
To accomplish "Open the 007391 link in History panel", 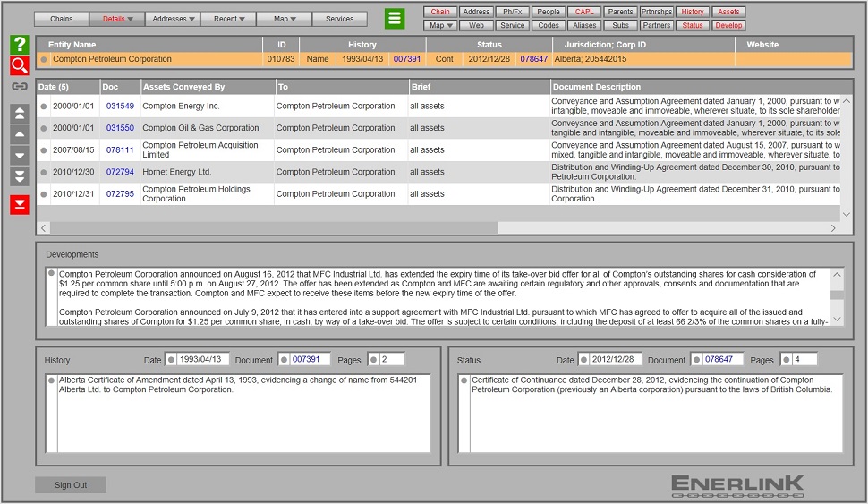I will 306,360.
